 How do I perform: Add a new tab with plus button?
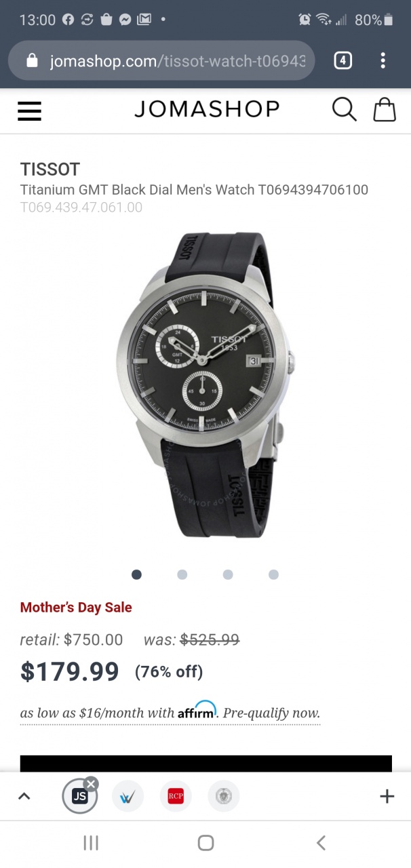click(387, 796)
